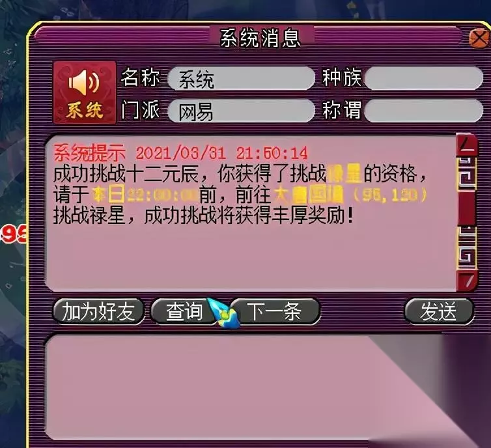Click the upper scrollbar track ornament
Image resolution: width=491 pixels, height=448 pixels.
tap(467, 175)
